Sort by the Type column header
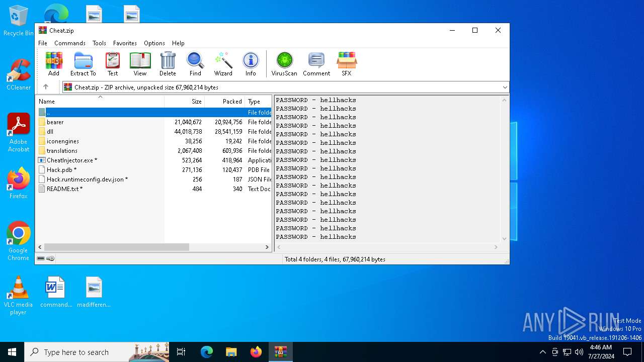The height and width of the screenshot is (362, 644). coord(258,101)
